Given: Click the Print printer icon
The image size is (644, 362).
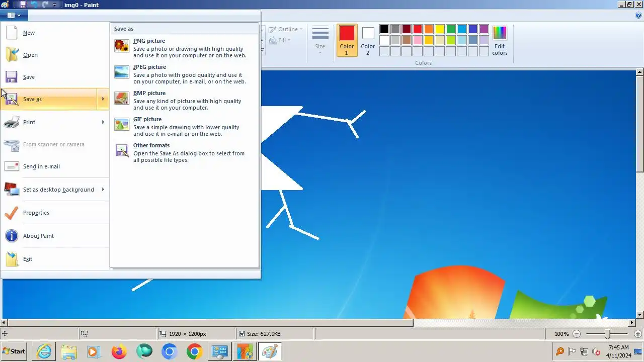Looking at the screenshot, I should click(x=12, y=122).
